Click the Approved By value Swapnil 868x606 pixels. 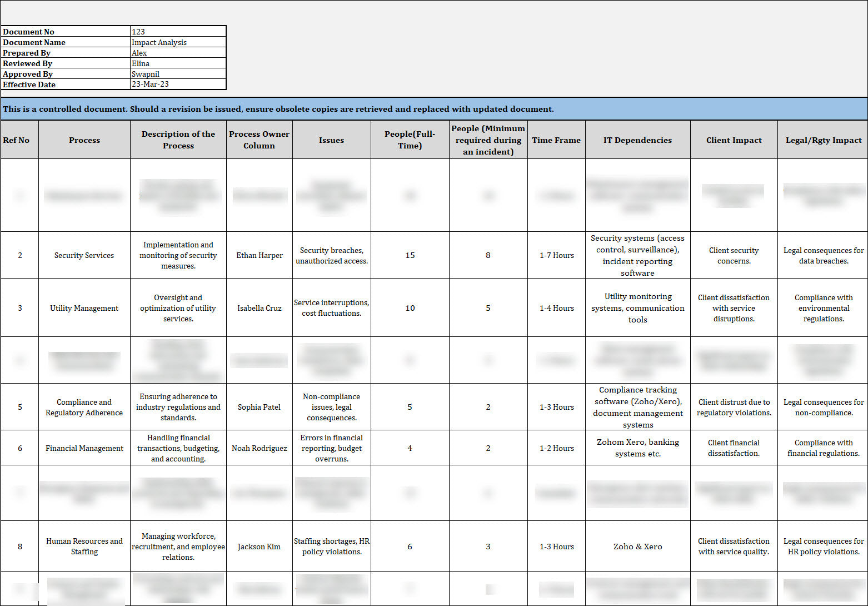click(x=178, y=74)
